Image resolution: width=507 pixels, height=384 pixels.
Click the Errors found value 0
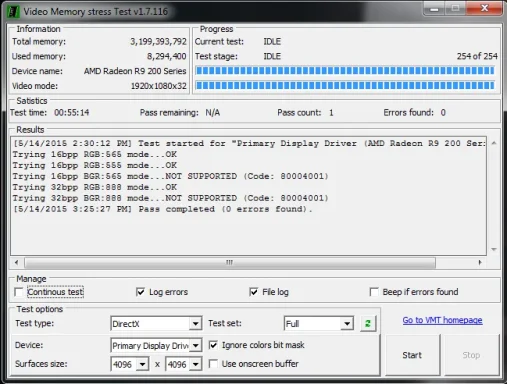coord(443,113)
